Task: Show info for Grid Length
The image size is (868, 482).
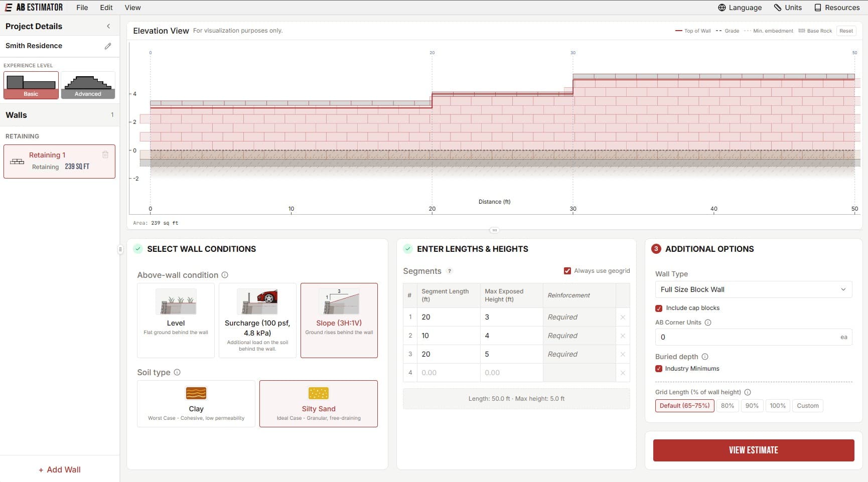Action: [748, 392]
